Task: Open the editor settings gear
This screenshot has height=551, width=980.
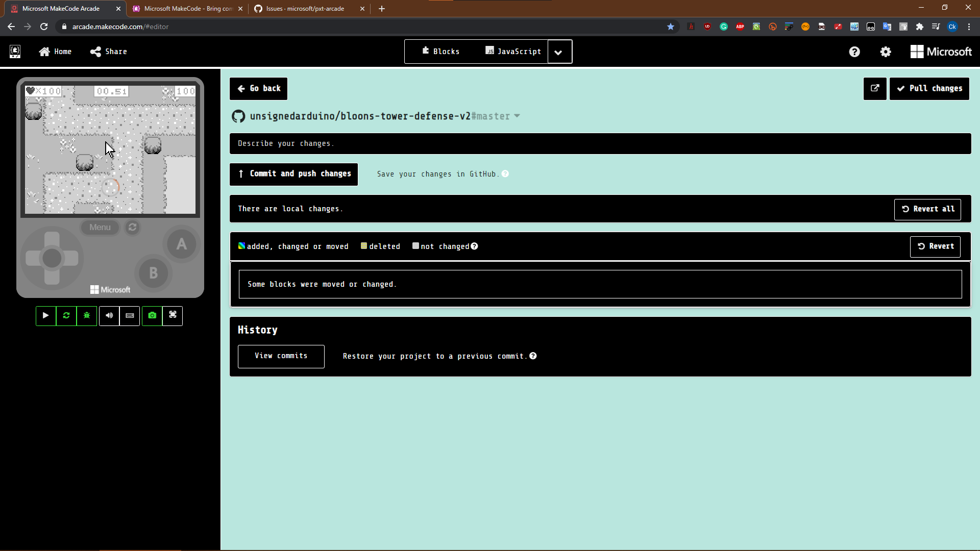Action: pos(886,52)
